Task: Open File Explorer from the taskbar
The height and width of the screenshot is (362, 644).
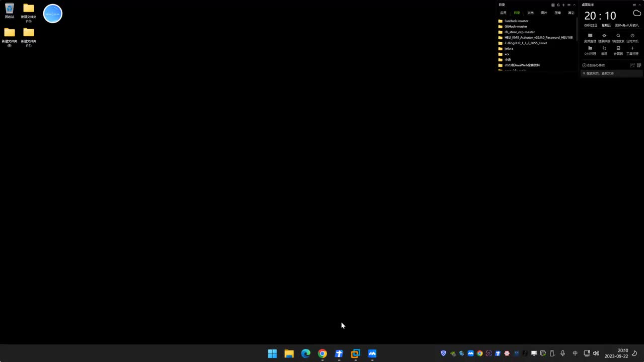Action: pos(289,353)
